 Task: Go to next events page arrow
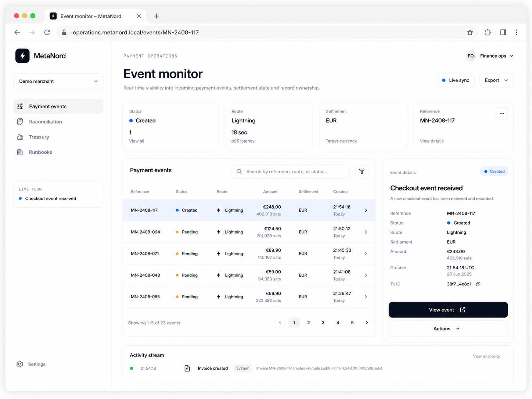367,323
